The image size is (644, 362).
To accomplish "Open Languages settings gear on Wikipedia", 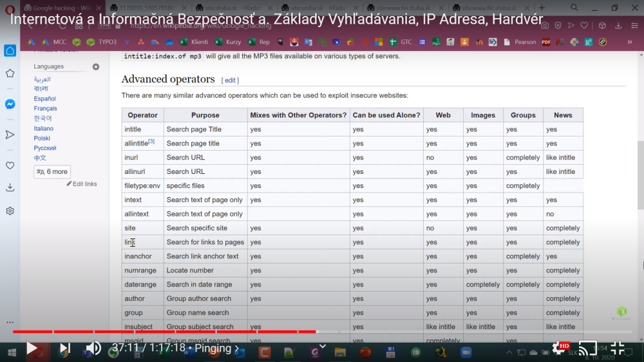I will click(x=96, y=67).
